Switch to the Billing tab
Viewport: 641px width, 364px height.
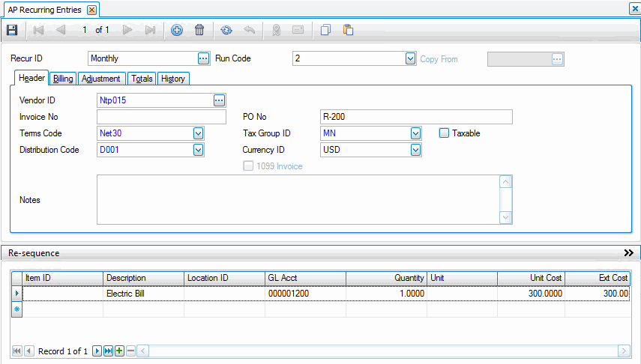pyautogui.click(x=63, y=79)
